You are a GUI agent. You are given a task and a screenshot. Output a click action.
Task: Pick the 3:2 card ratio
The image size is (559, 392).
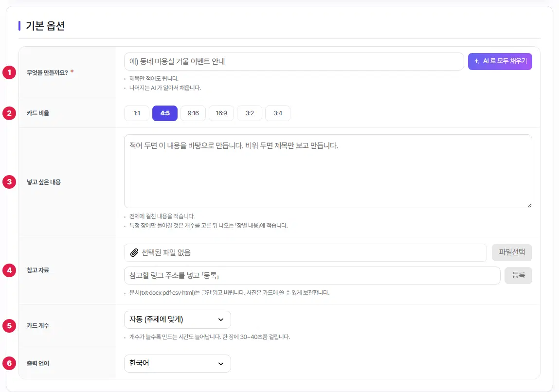(x=250, y=113)
